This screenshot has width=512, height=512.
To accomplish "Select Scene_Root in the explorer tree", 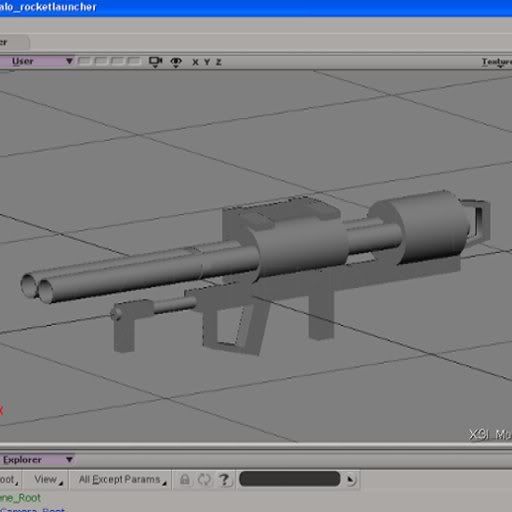I will click(x=20, y=498).
